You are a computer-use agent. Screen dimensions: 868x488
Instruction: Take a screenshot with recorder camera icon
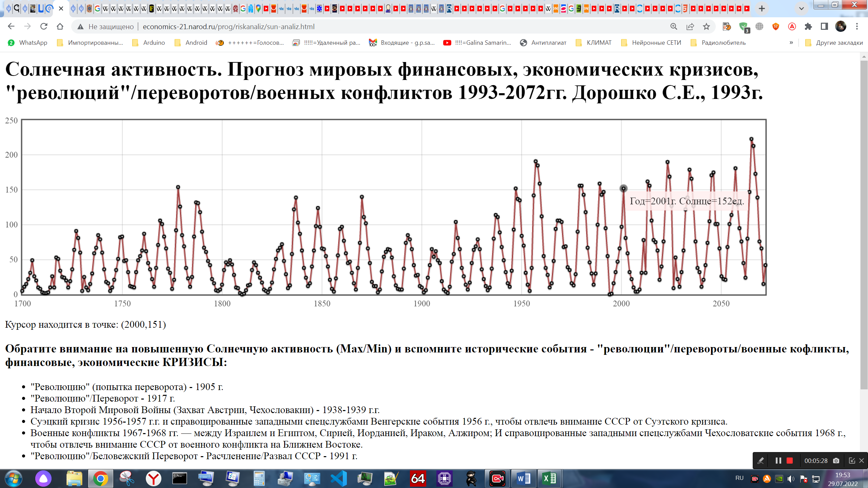836,461
